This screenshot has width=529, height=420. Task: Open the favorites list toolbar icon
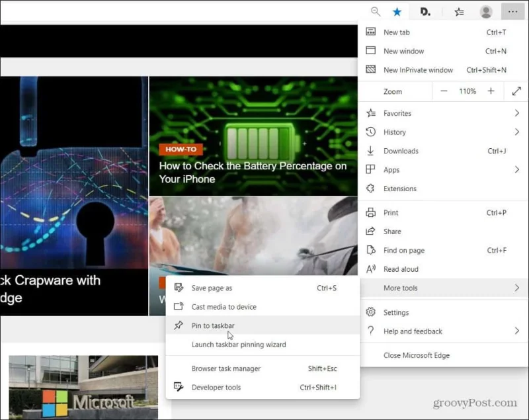click(x=459, y=13)
